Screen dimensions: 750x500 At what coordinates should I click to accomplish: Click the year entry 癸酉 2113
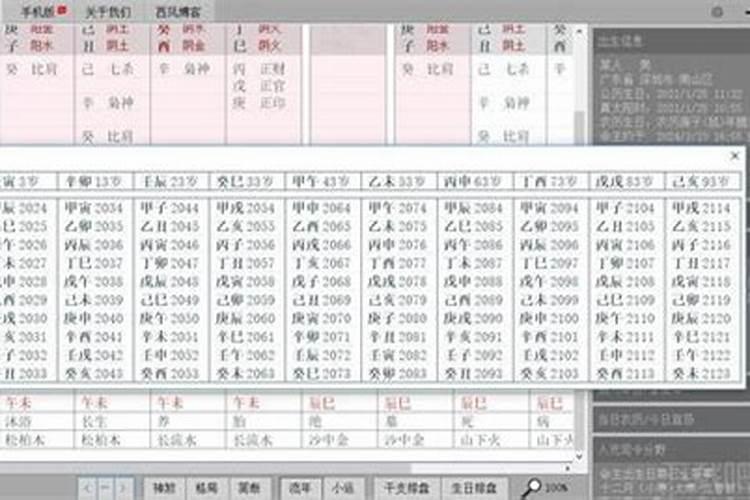[x=626, y=373]
